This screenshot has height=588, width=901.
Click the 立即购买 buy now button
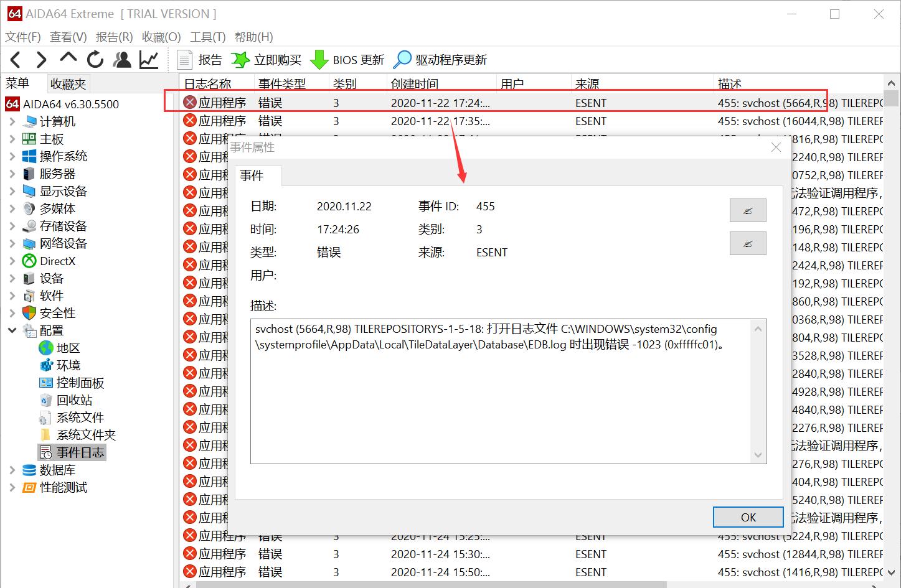[x=267, y=60]
